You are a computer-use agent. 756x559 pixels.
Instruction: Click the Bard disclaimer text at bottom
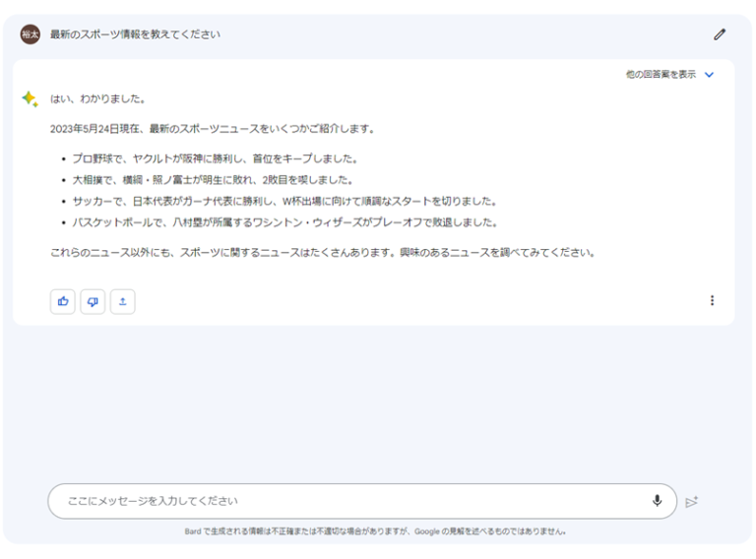[375, 531]
